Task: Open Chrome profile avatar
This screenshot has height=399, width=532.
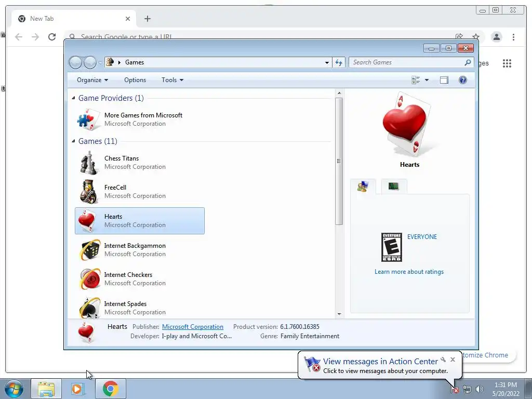Action: click(497, 37)
